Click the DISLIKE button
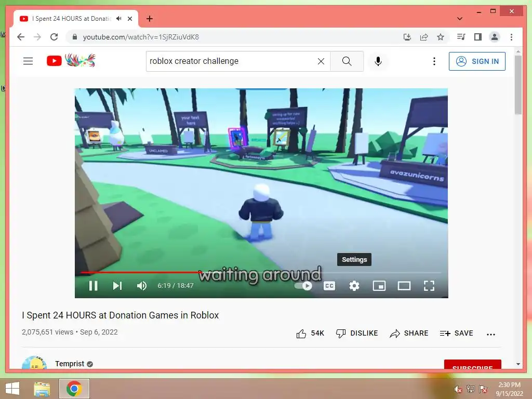 (x=356, y=334)
